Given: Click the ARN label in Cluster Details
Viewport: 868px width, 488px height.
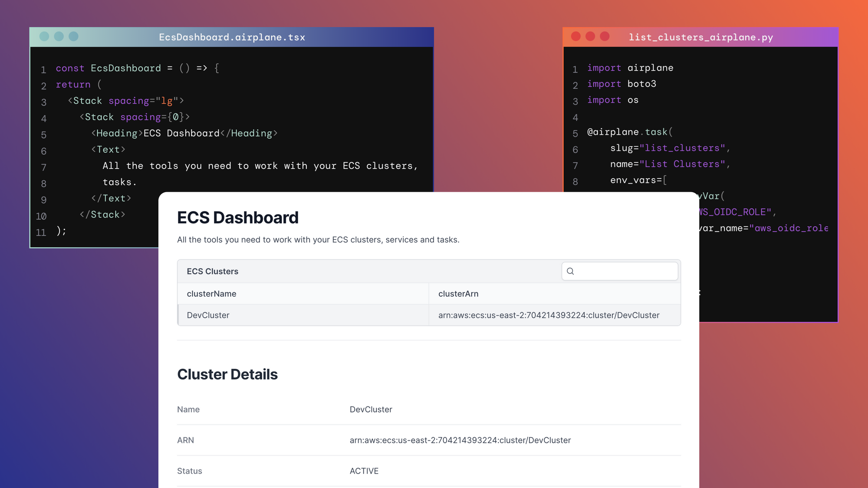Looking at the screenshot, I should [185, 440].
